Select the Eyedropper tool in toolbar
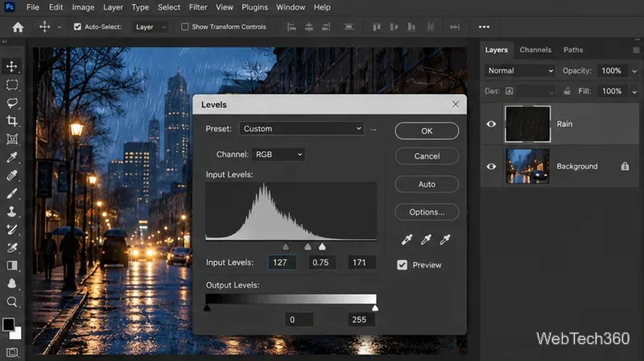This screenshot has height=361, width=644. pos(12,157)
